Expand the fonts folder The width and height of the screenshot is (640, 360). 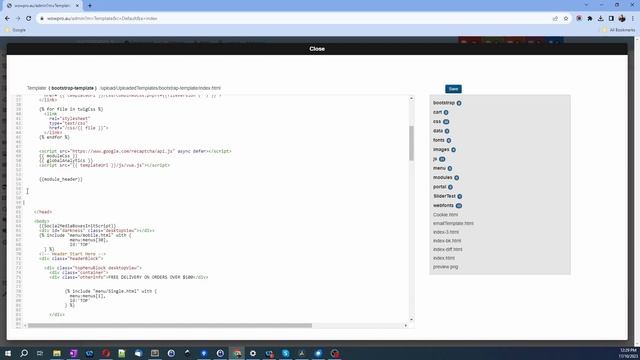439,140
